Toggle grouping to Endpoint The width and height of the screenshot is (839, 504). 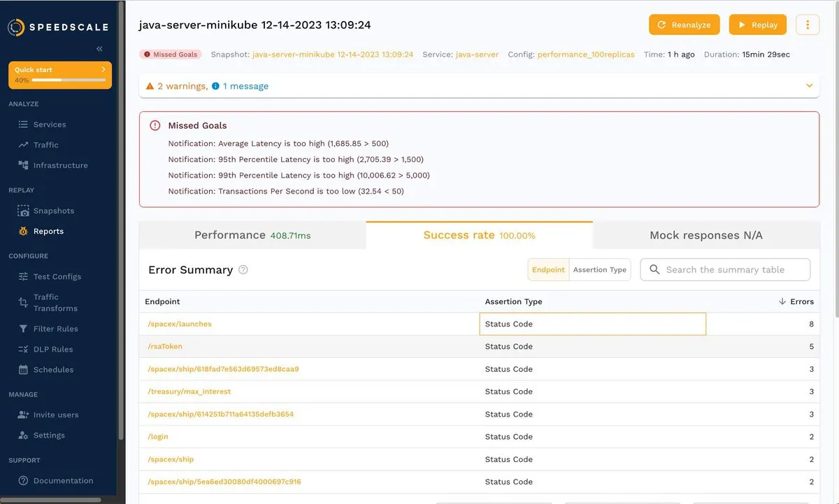coord(548,270)
